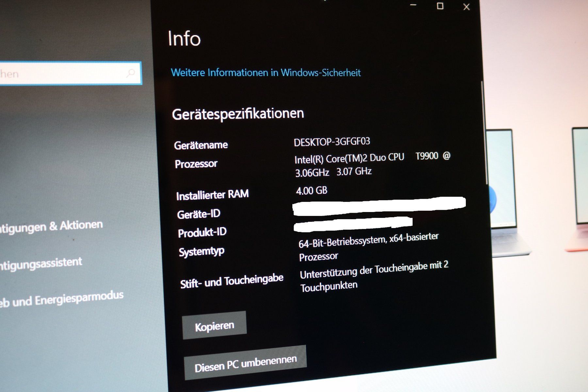Viewport: 588px width, 392px height.
Task: Click the Gerätename label
Action: click(201, 145)
